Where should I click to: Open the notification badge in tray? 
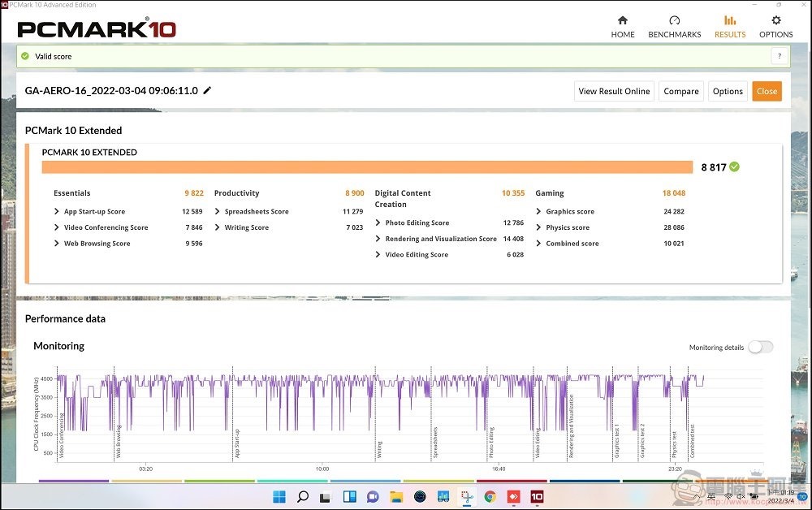click(802, 496)
